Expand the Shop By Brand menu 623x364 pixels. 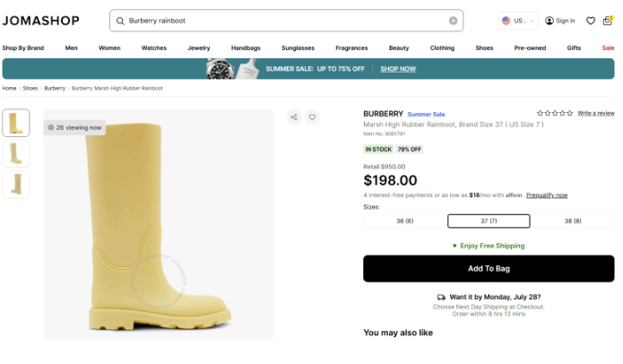click(23, 48)
